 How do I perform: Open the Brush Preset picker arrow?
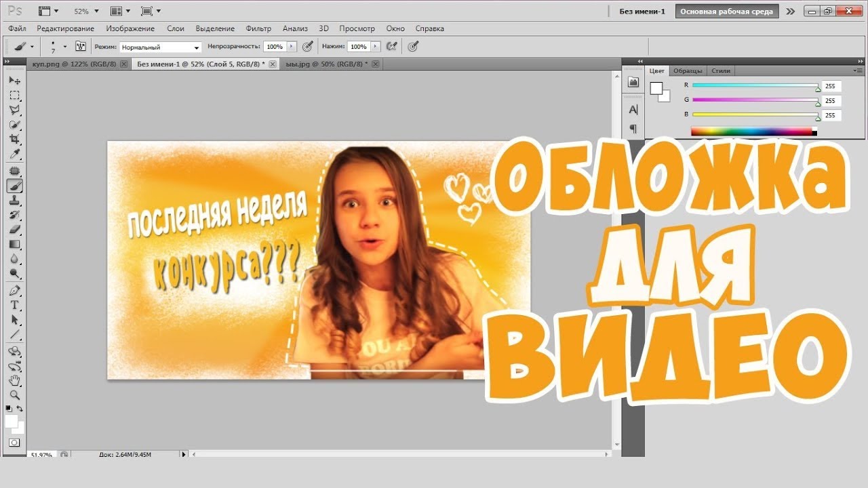click(x=65, y=47)
